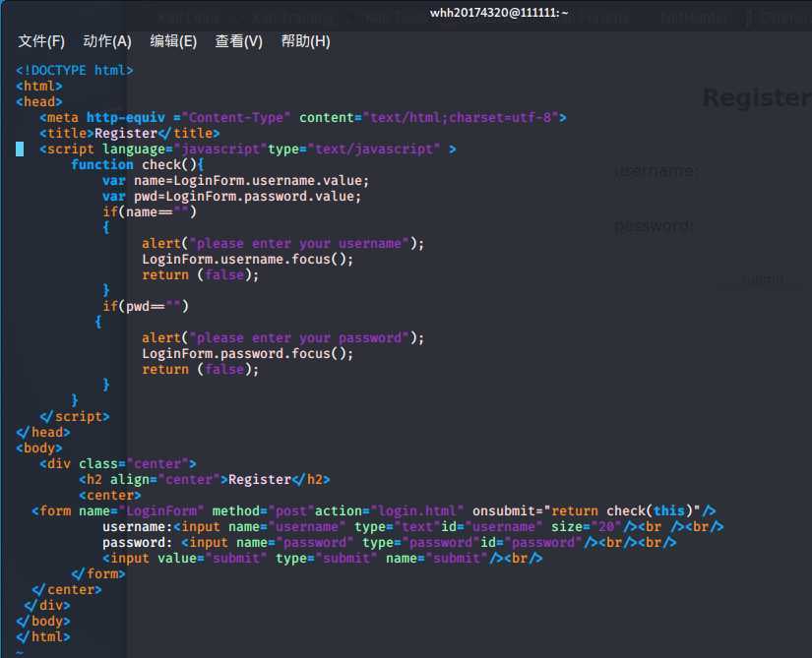The image size is (812, 658).
Task: Click the closing </script> tag
Action: tap(75, 416)
